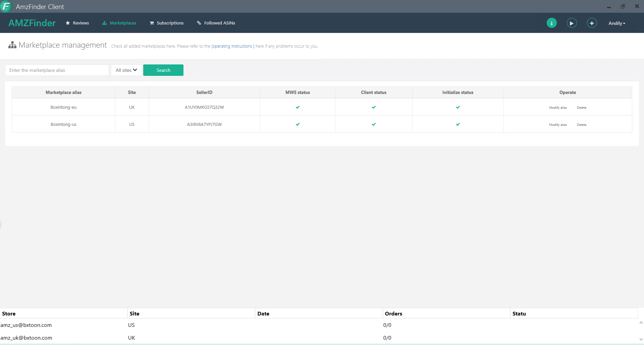Click Initialize status checkmark for Boxintong-us
Image resolution: width=644 pixels, height=346 pixels.
pos(458,125)
